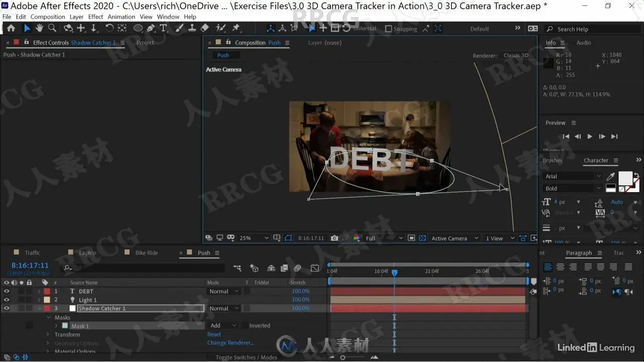Open the Animation menu
Screen dimensions: 644x362
tap(122, 17)
